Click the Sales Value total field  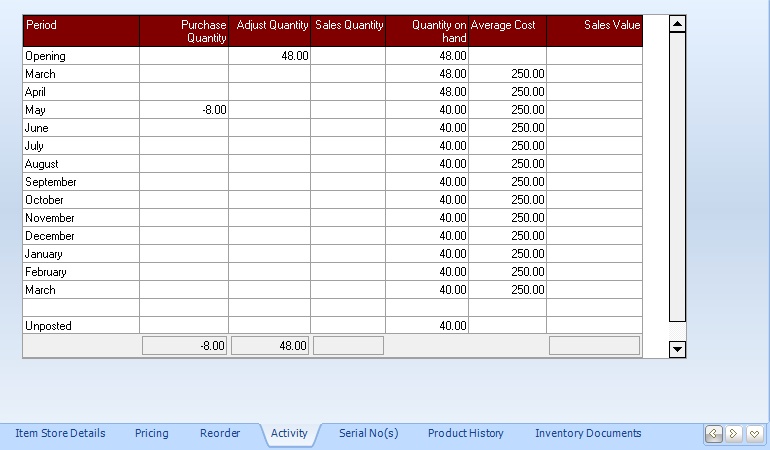(x=594, y=345)
